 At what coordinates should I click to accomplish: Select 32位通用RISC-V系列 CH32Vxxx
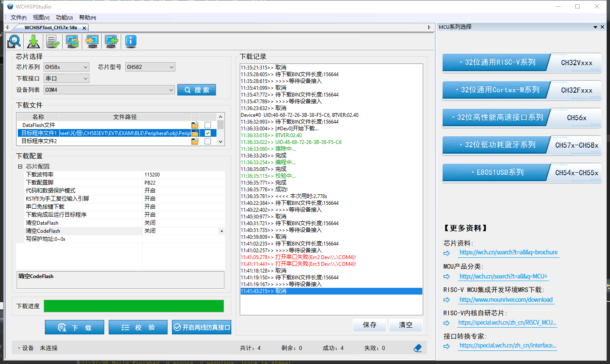click(522, 63)
